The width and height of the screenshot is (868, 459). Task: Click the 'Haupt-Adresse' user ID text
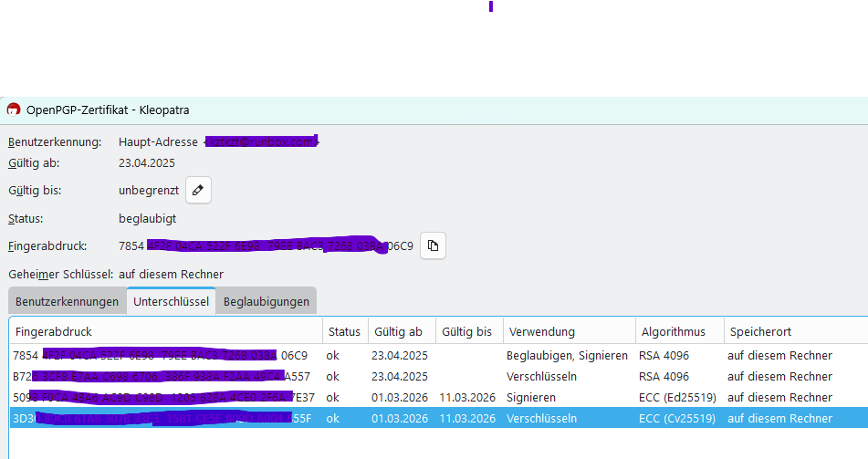158,142
